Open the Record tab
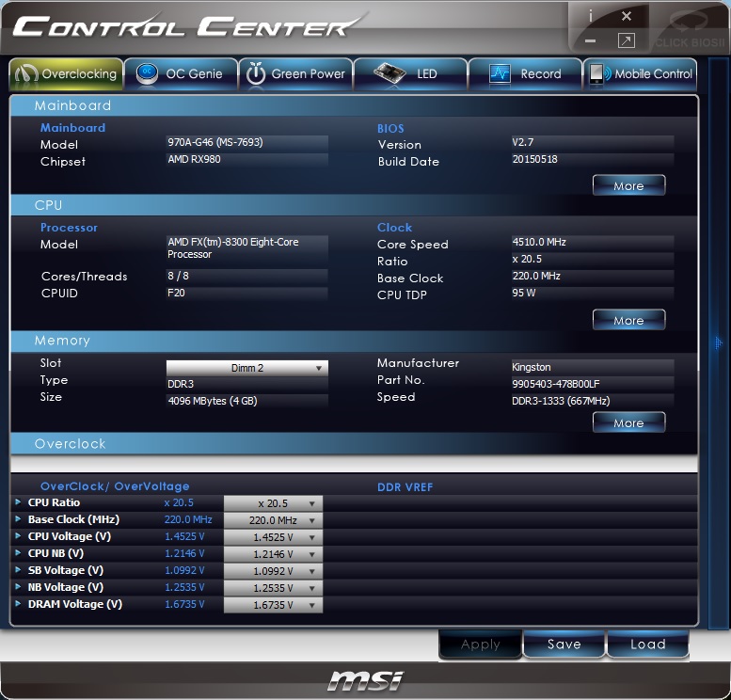731x700 pixels. click(525, 73)
